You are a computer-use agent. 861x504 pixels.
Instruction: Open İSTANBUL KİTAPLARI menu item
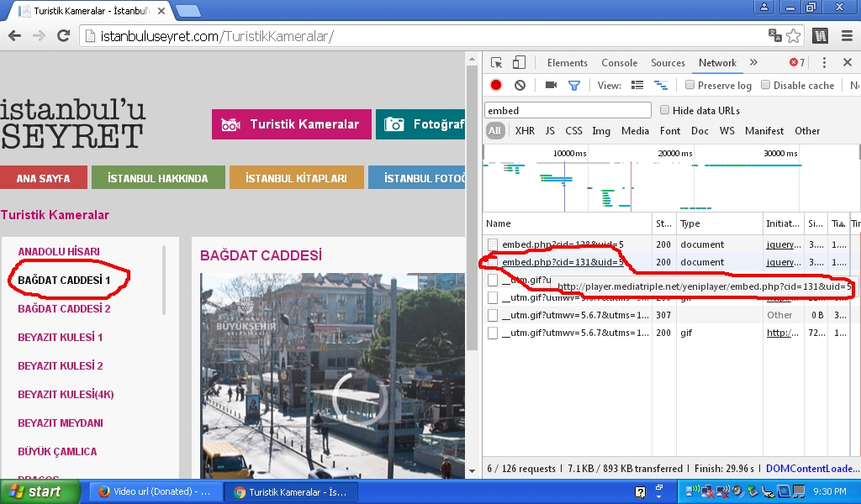coord(297,178)
